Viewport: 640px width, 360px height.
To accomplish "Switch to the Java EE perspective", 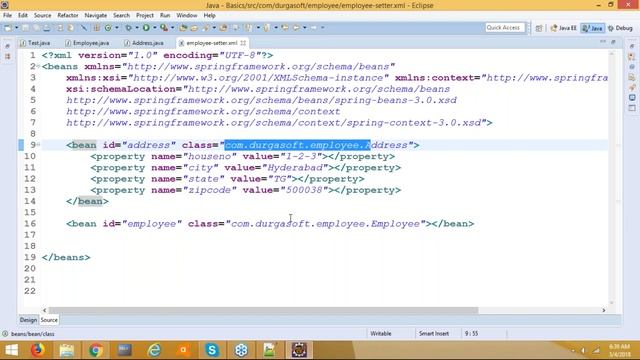I will [x=563, y=28].
